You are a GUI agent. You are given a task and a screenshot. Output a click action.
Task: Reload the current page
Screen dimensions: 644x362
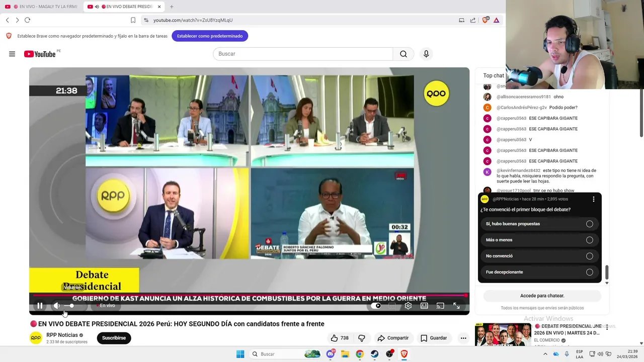point(27,20)
